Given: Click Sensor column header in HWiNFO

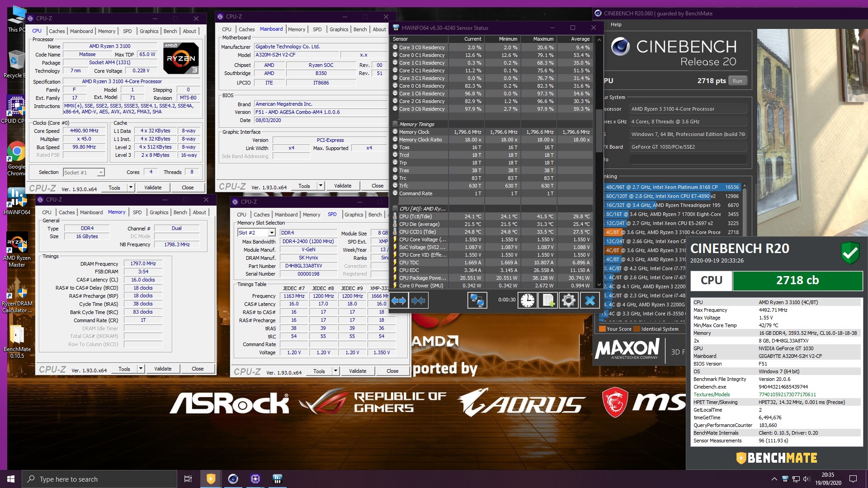Looking at the screenshot, I should click(x=419, y=39).
